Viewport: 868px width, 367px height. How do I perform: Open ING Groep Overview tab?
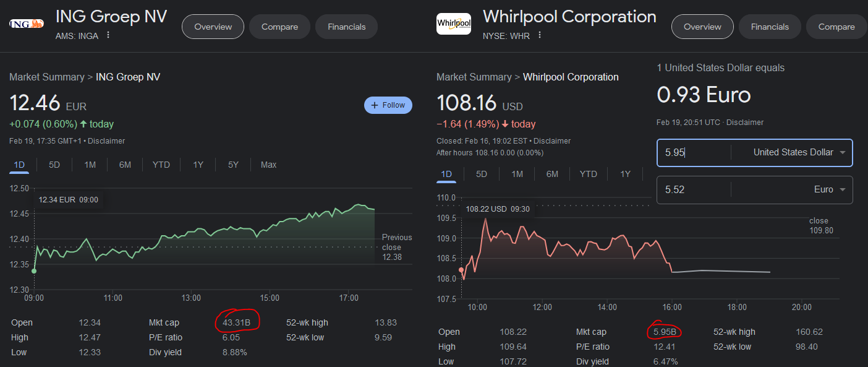(x=213, y=27)
